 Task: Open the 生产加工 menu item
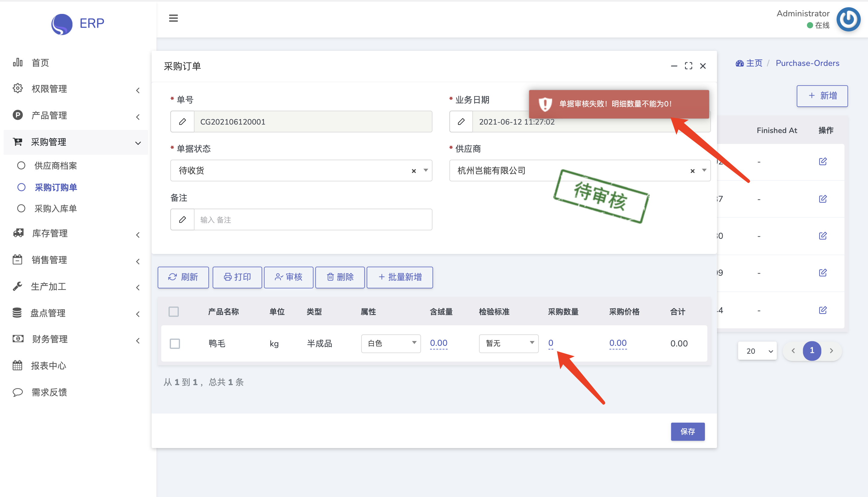pyautogui.click(x=76, y=287)
